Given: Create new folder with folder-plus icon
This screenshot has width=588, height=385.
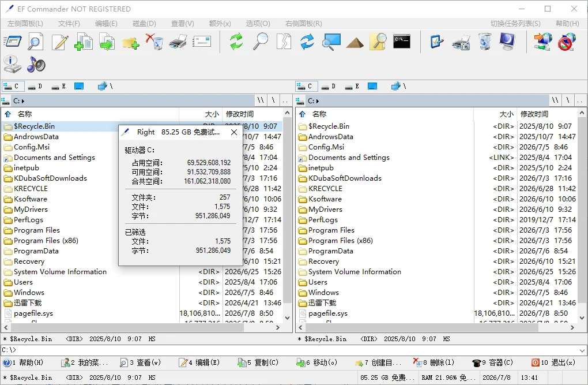Looking at the screenshot, I should [x=130, y=42].
